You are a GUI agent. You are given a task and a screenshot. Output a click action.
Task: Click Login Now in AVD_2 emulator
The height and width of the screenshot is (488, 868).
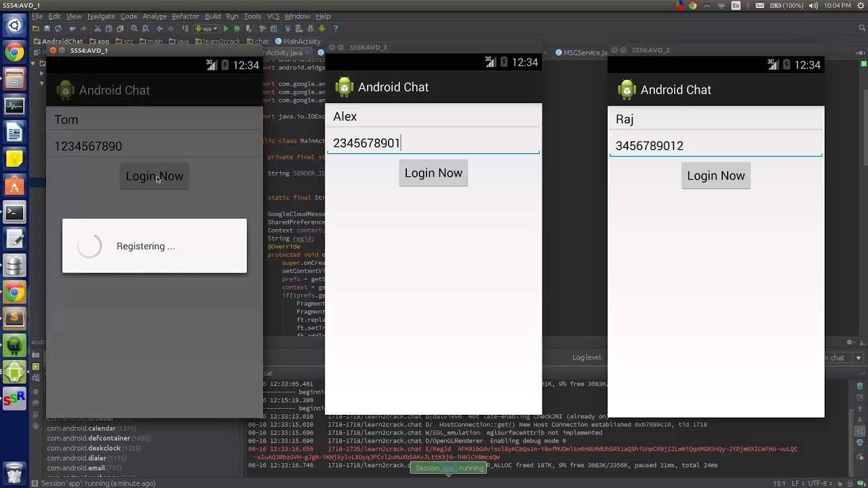click(716, 176)
